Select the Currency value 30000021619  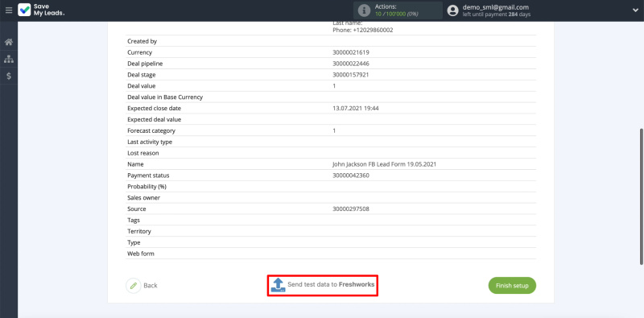[351, 52]
